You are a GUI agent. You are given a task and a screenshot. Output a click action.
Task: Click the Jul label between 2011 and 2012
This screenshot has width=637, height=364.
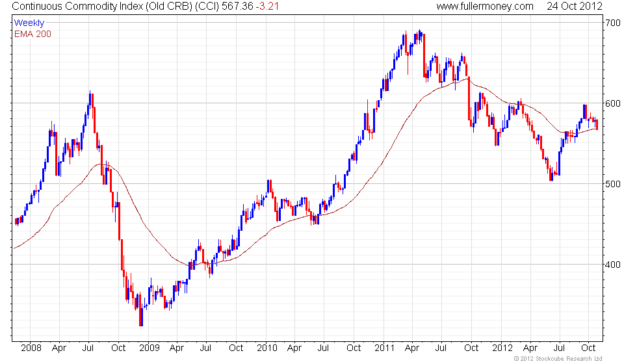click(x=441, y=348)
